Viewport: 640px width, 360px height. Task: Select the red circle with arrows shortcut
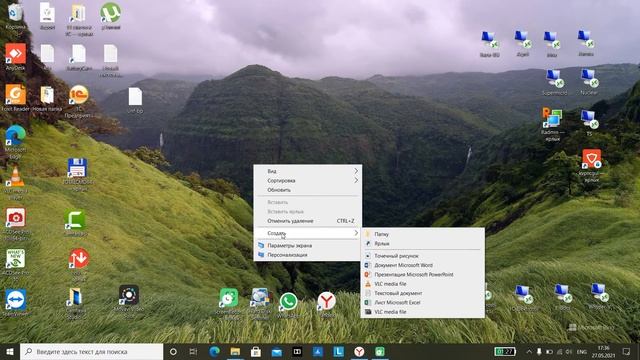tap(78, 258)
